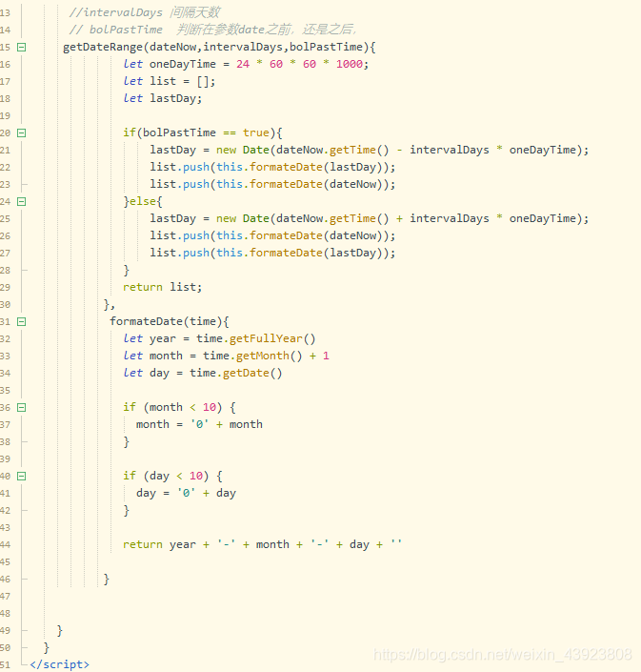Collapse the if(bolPastTime == true) fold marker
The height and width of the screenshot is (672, 641).
coord(21,132)
